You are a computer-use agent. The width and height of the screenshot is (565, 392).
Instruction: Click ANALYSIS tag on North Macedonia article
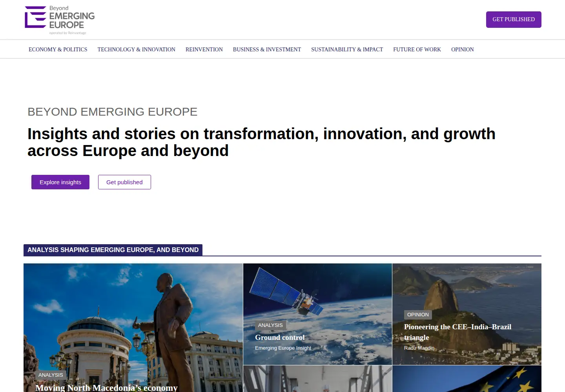tap(51, 375)
